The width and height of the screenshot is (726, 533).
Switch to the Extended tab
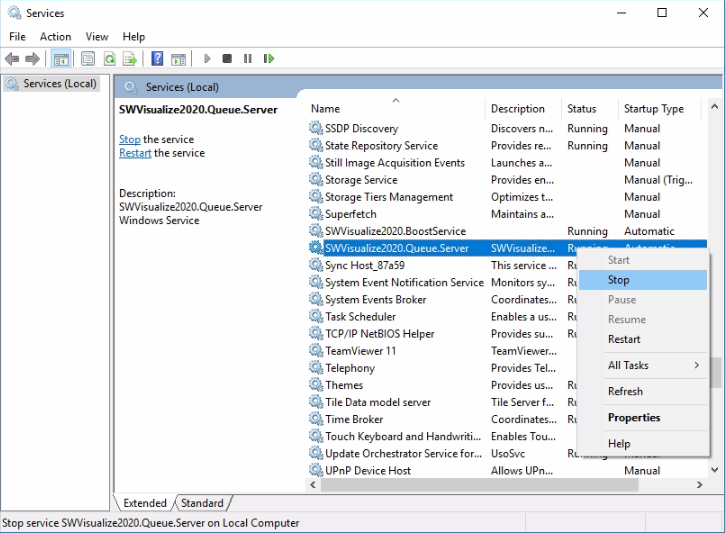[144, 503]
